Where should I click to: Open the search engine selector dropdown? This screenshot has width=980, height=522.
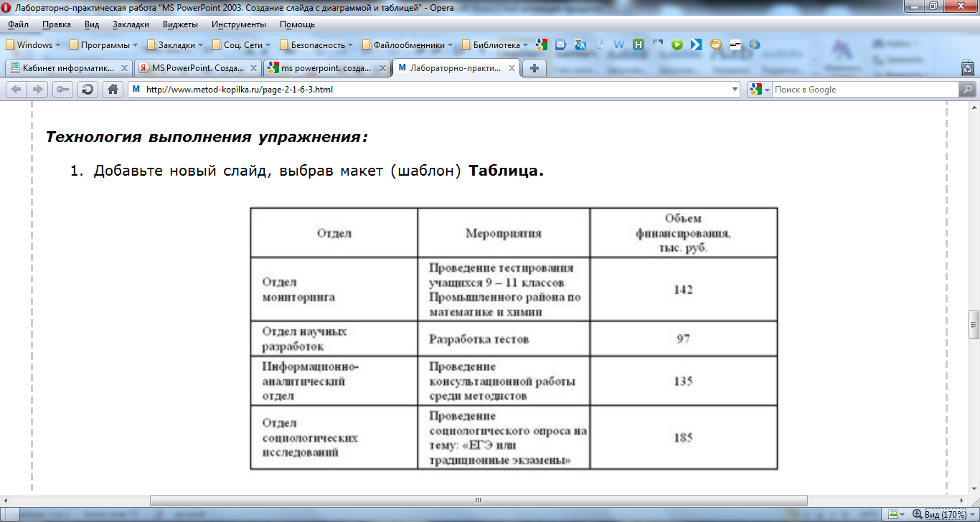click(760, 90)
